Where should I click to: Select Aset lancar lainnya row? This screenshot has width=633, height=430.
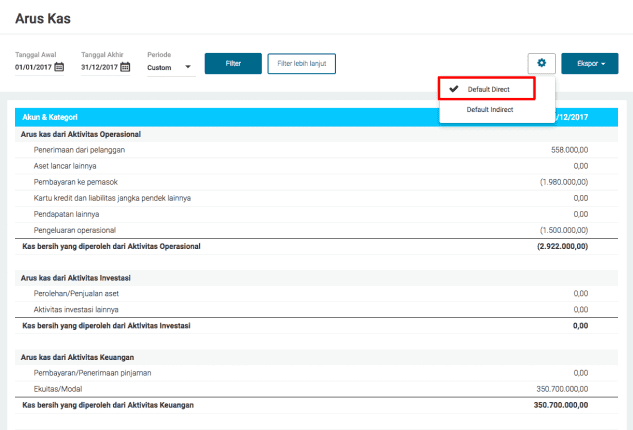[x=316, y=166]
